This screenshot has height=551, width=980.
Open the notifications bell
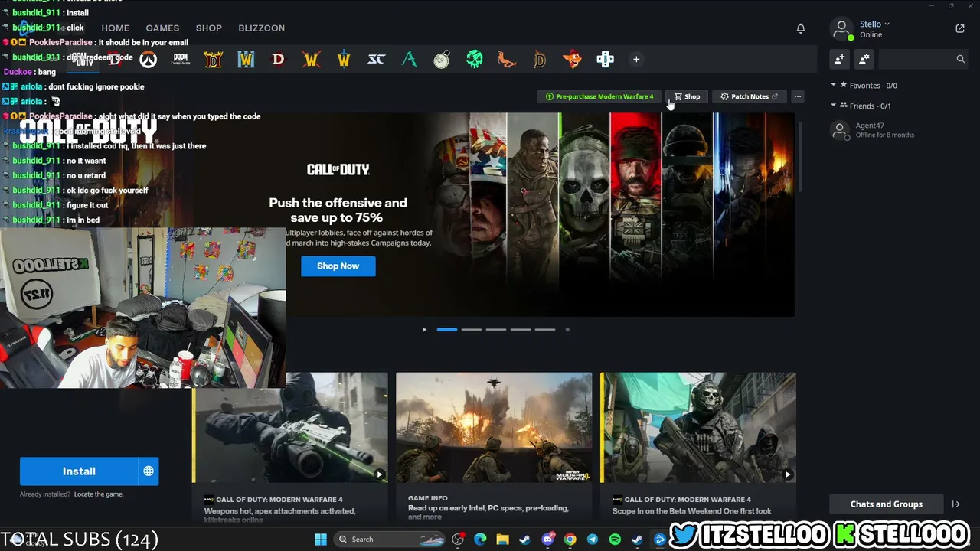click(x=801, y=28)
